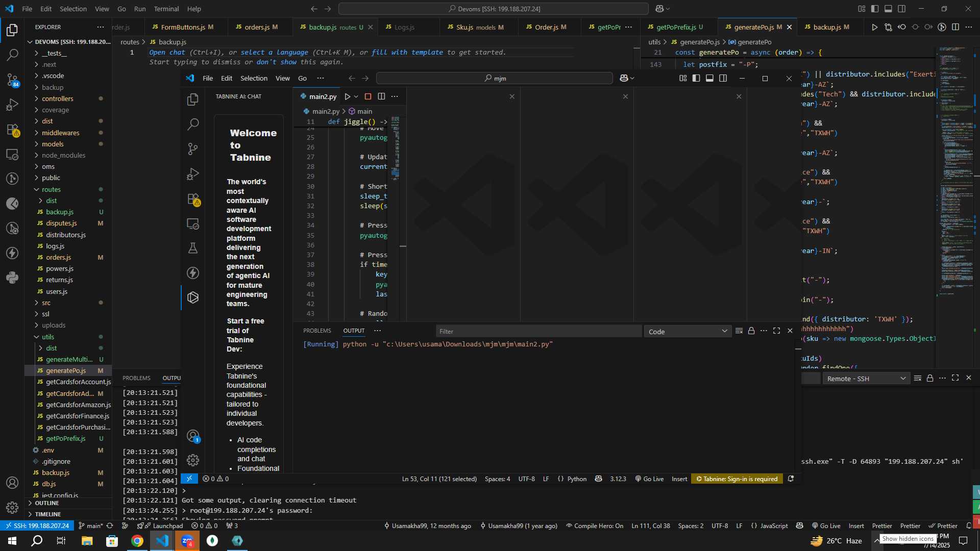
Task: Split generatePo.js editor right in Devoms
Action: tap(955, 27)
